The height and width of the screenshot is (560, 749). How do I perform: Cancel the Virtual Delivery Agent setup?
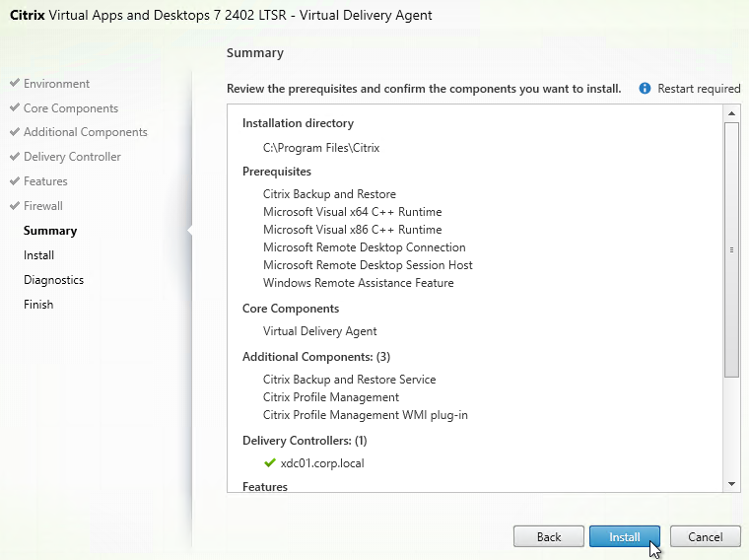[x=705, y=536]
